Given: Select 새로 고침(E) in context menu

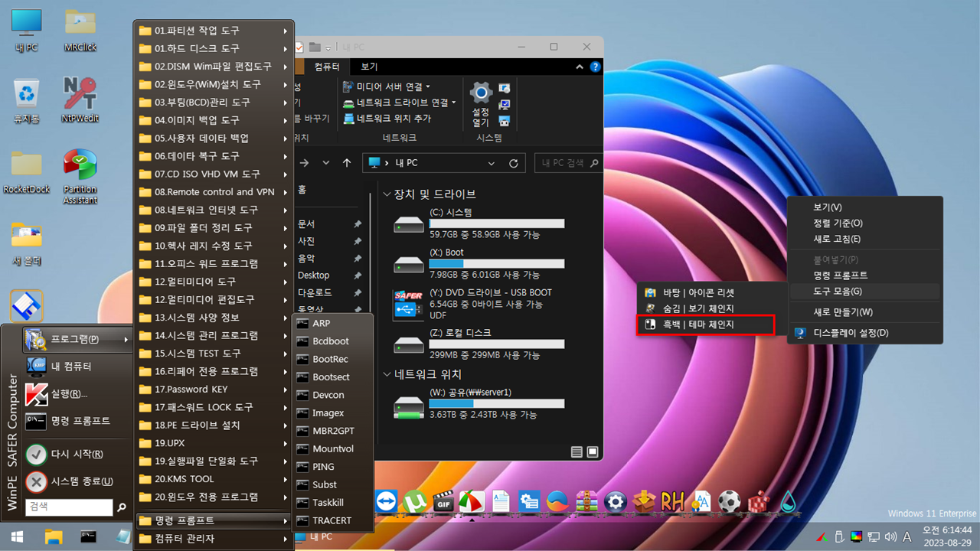Looking at the screenshot, I should point(864,239).
